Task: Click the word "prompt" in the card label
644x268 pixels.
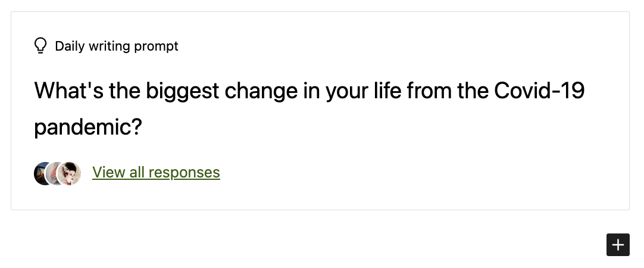Action: 157,46
